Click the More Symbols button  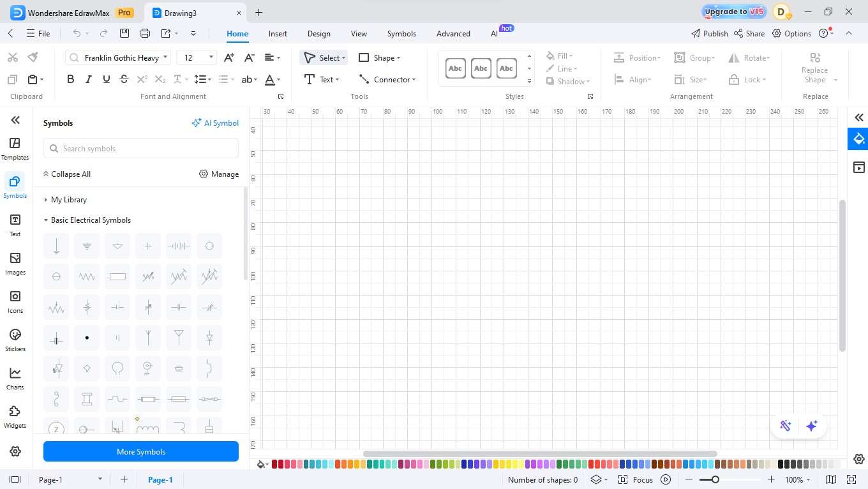(x=141, y=451)
